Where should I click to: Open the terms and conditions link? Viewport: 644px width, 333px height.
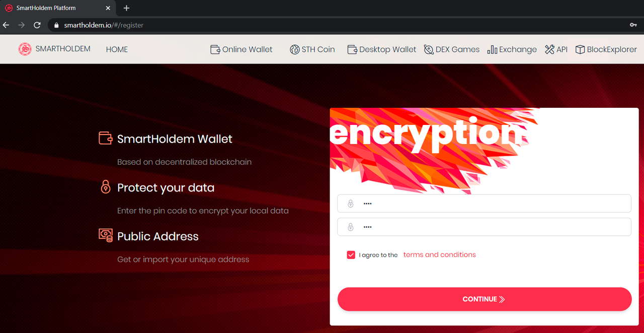point(439,254)
